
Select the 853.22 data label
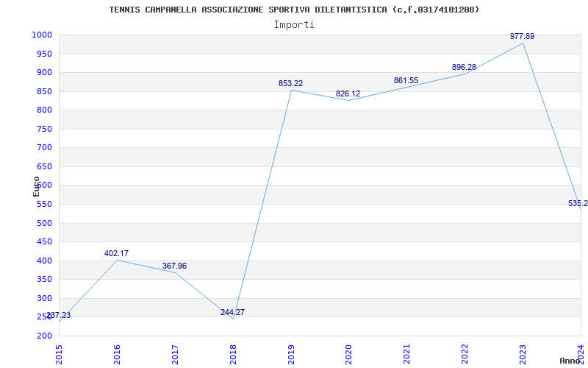click(x=290, y=83)
